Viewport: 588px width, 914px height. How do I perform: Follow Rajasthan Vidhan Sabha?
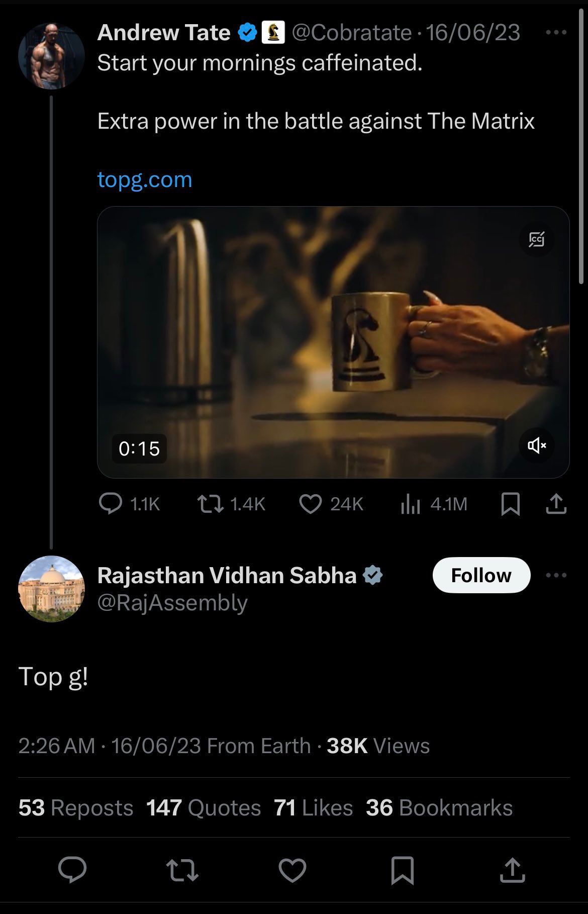pyautogui.click(x=481, y=575)
